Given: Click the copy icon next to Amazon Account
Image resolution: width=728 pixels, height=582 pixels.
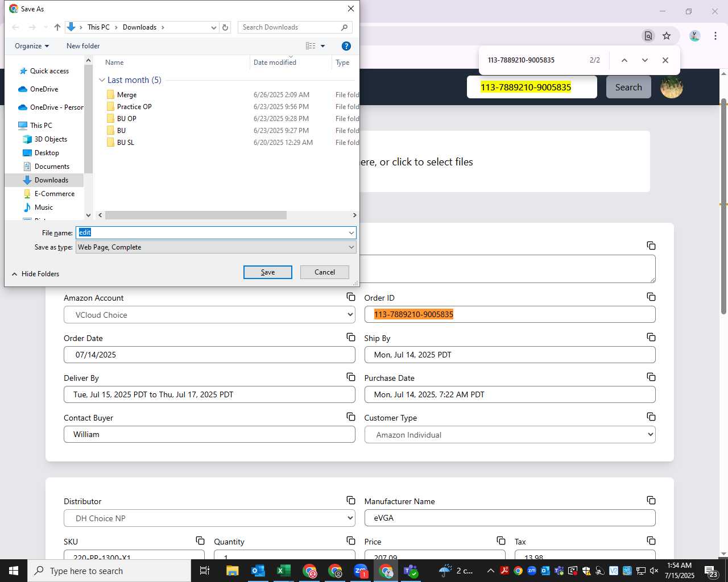Looking at the screenshot, I should (x=351, y=297).
